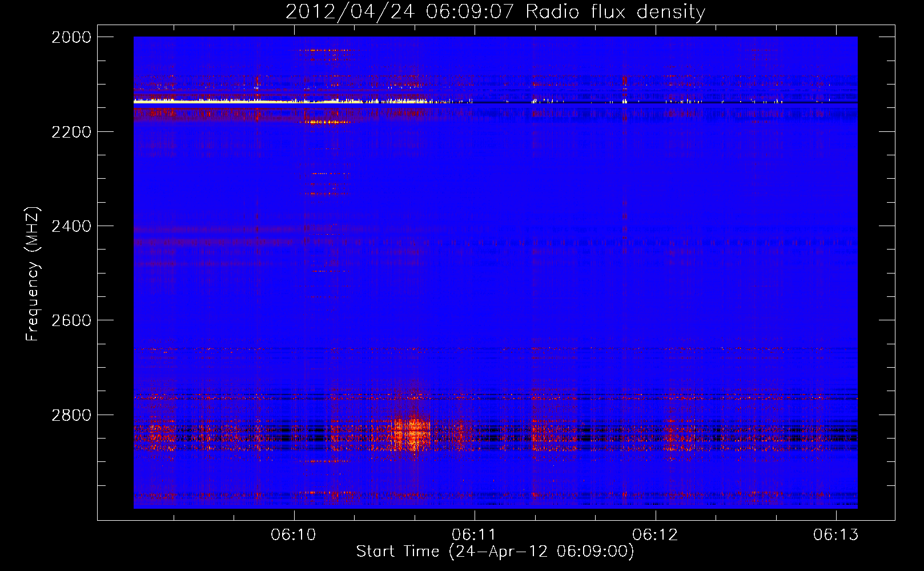
Task: Click the 06:11 time tick label
Action: (x=474, y=534)
